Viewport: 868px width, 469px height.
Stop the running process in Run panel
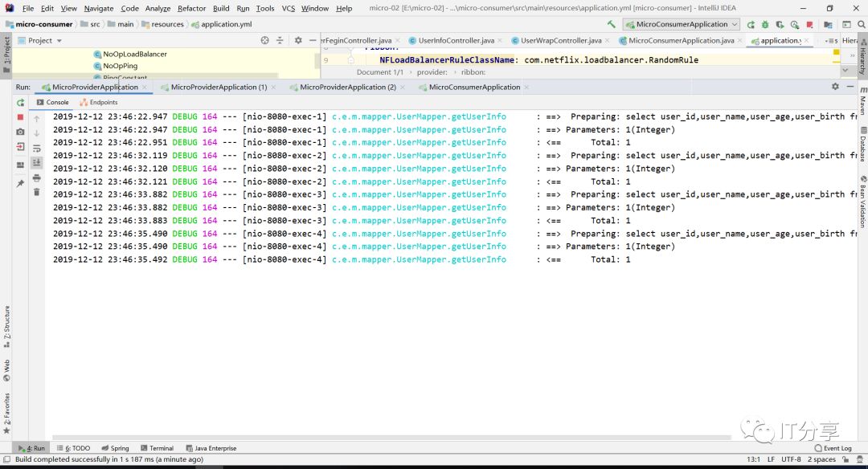pos(20,117)
